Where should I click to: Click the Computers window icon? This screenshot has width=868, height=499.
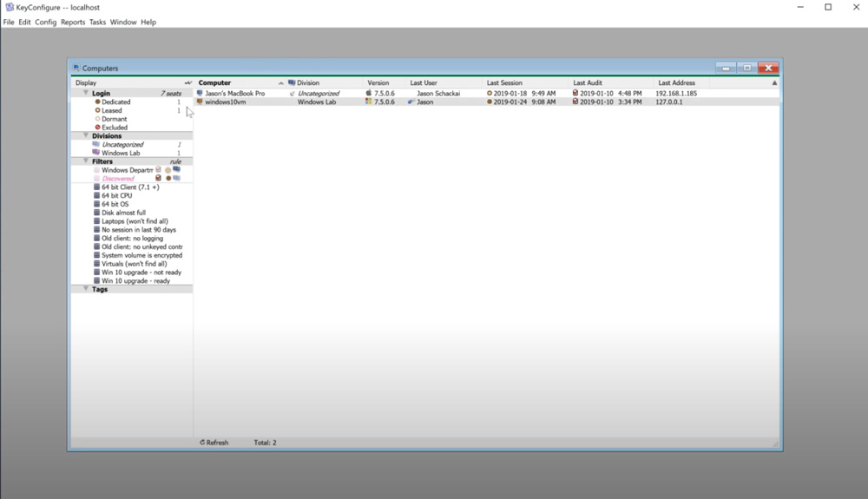point(76,68)
